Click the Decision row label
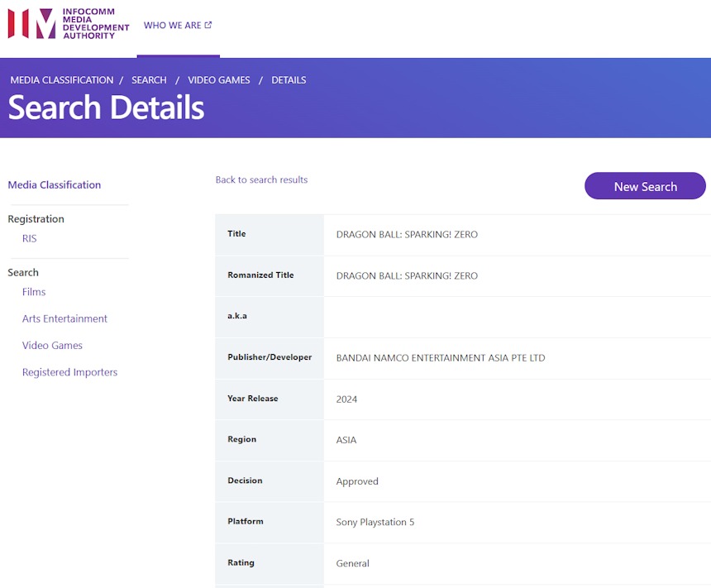The width and height of the screenshot is (711, 588). click(245, 480)
